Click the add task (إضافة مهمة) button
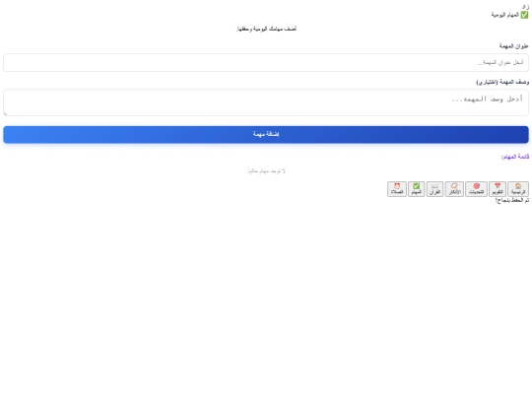Image resolution: width=532 pixels, height=399 pixels. click(266, 134)
